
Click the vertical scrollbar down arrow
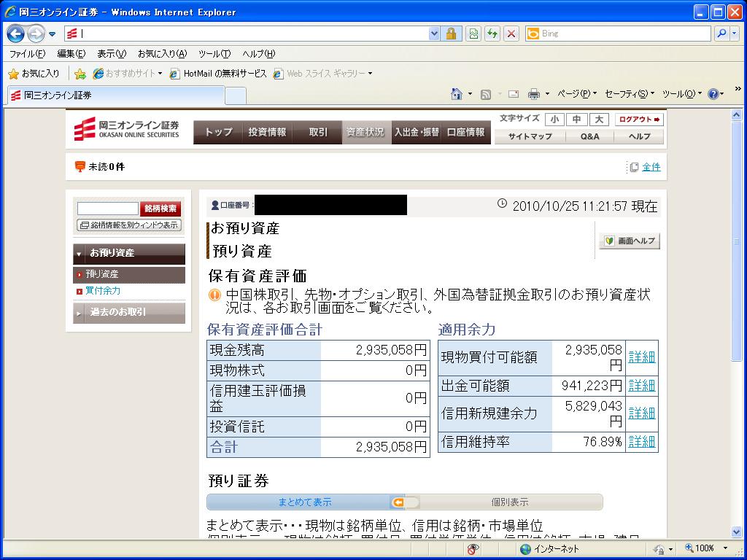click(736, 532)
